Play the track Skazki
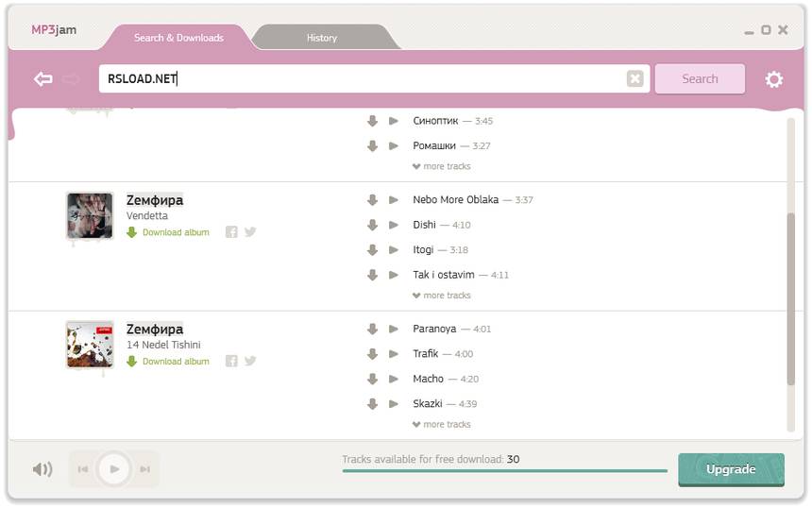The height and width of the screenshot is (508, 812). [394, 404]
